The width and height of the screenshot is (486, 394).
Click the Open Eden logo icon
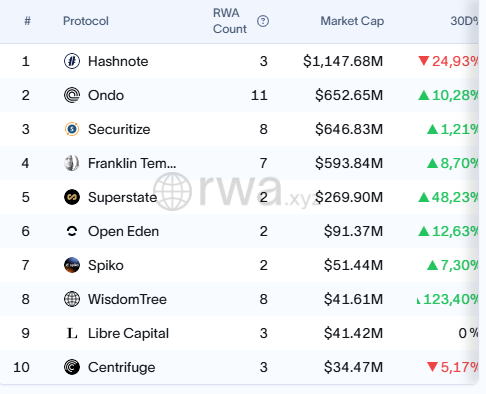tap(72, 231)
